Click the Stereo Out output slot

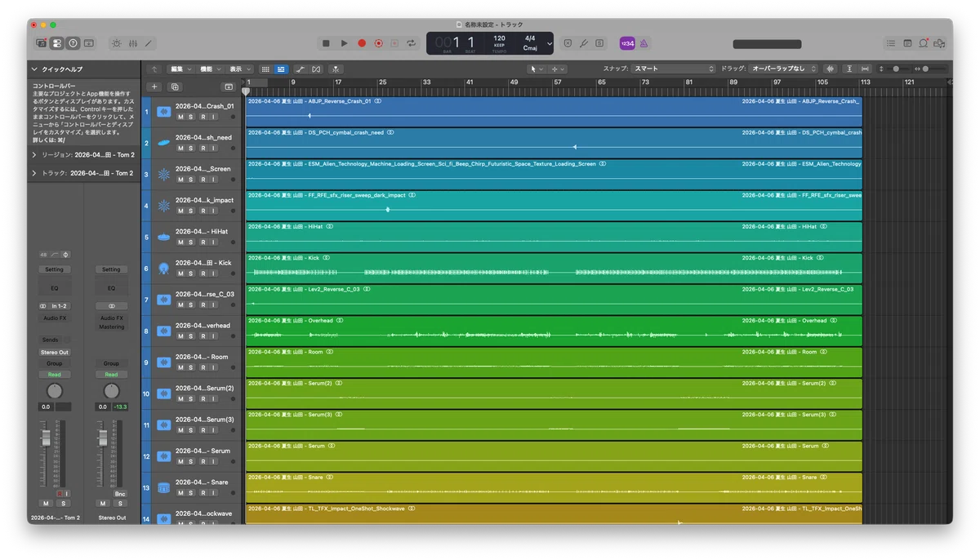point(55,352)
